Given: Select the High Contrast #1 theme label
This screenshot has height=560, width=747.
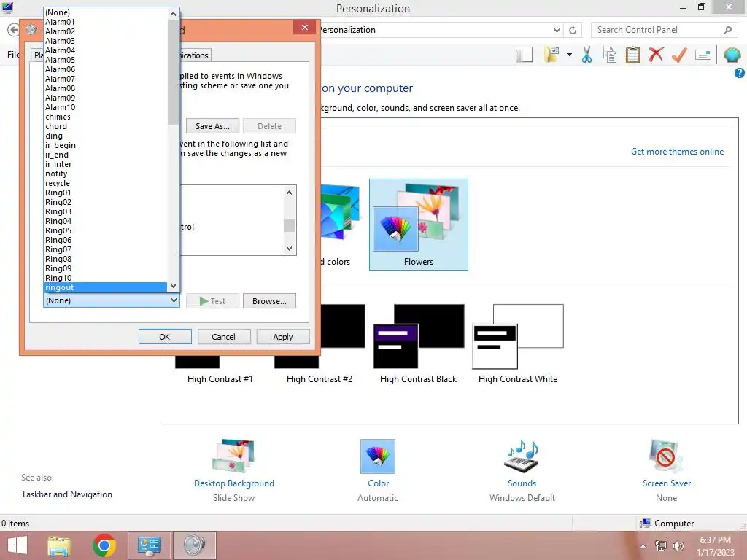Looking at the screenshot, I should click(x=220, y=379).
